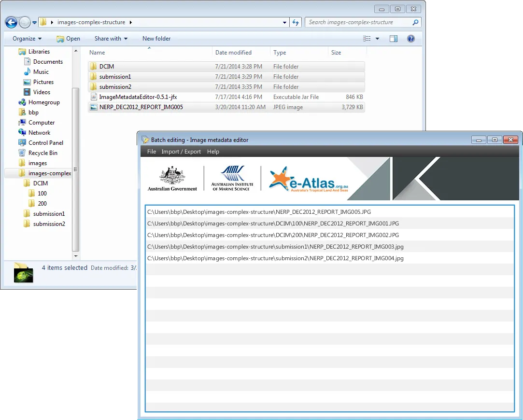Screen dimensions: 523x420
Task: Click the navigation pane scroll down arrow
Action: 76,256
